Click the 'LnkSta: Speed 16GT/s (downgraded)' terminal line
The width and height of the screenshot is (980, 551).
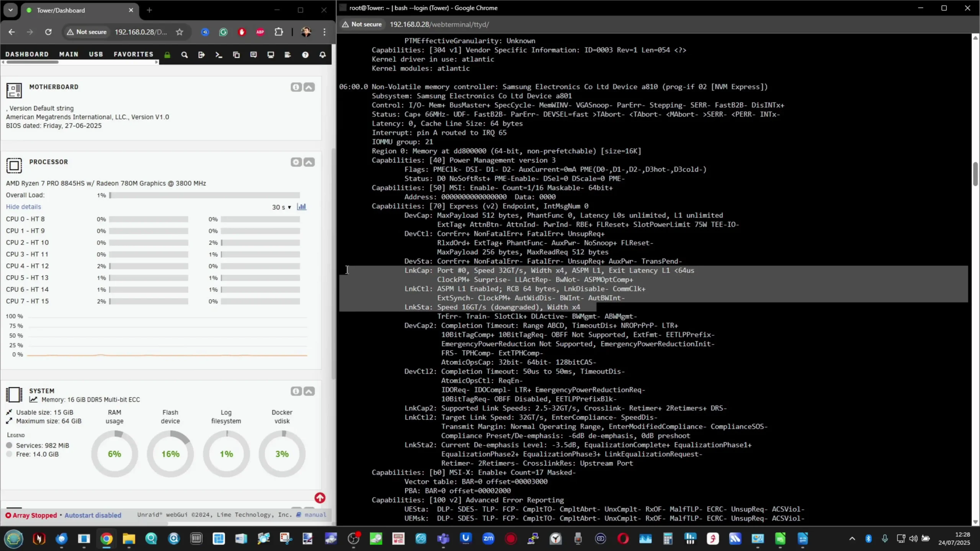point(492,307)
